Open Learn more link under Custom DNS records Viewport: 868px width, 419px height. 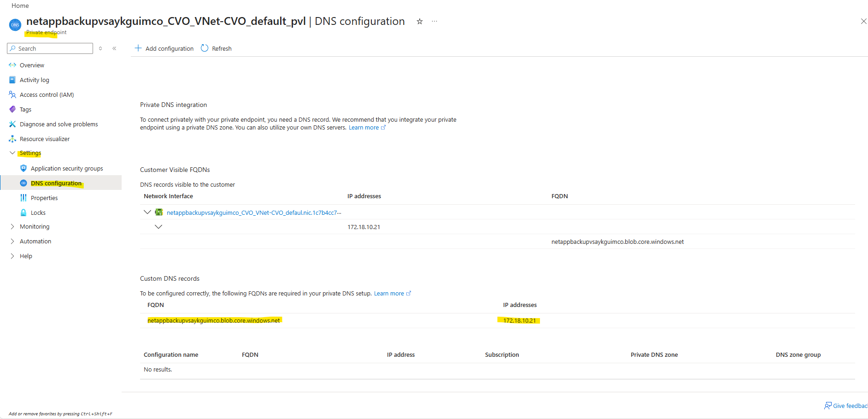point(392,294)
